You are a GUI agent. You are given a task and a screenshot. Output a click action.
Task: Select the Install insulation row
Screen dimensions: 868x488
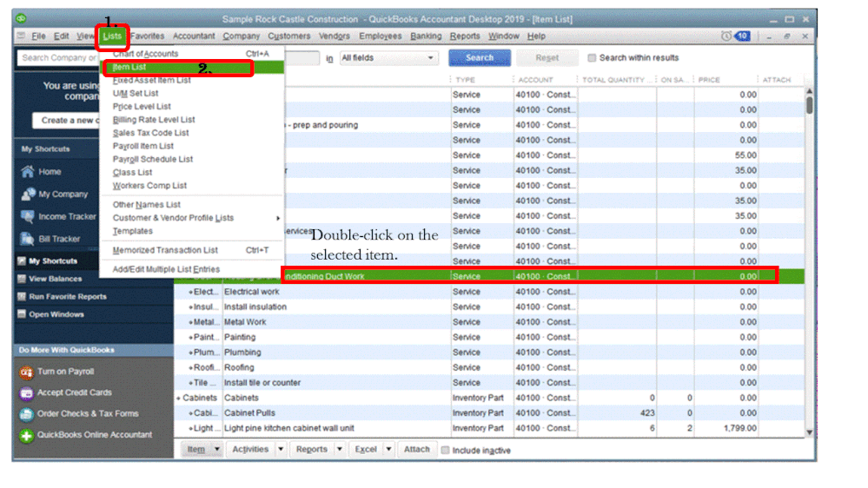[x=489, y=307]
